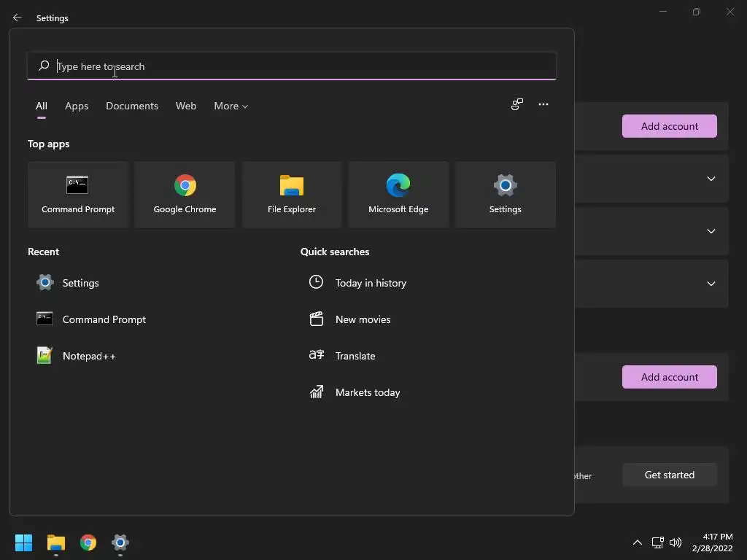
Task: Show hidden system tray icons
Action: [637, 542]
